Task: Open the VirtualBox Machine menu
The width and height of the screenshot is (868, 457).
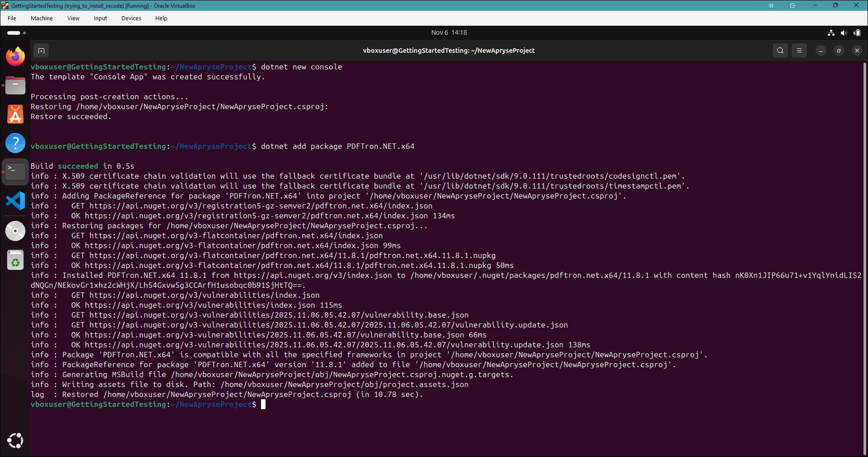Action: click(42, 18)
